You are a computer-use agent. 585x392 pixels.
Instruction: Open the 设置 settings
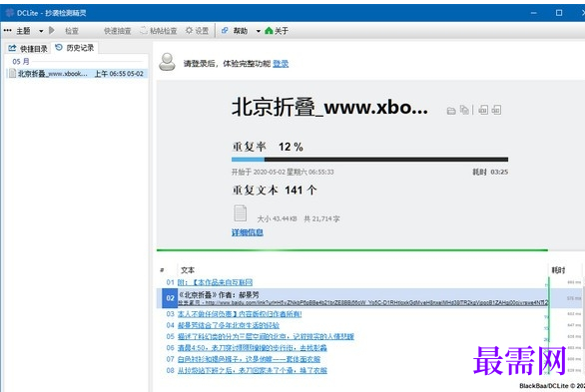(x=202, y=31)
